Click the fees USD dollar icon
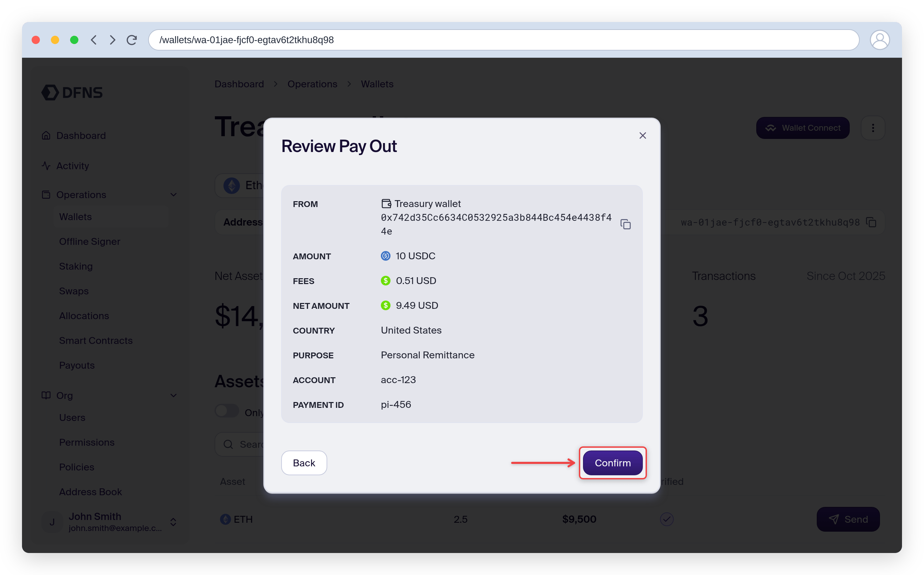 point(385,281)
